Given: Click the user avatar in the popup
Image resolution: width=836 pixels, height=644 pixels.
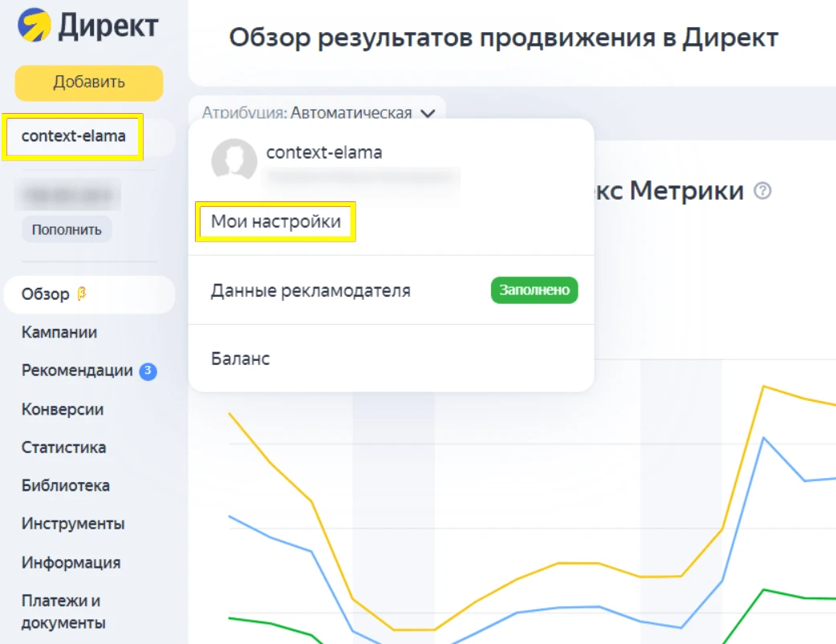Looking at the screenshot, I should point(234,159).
